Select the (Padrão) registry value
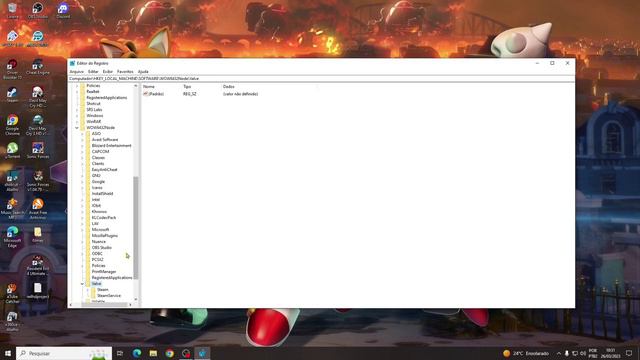Screen dimensions: 640x360 pyautogui.click(x=153, y=94)
